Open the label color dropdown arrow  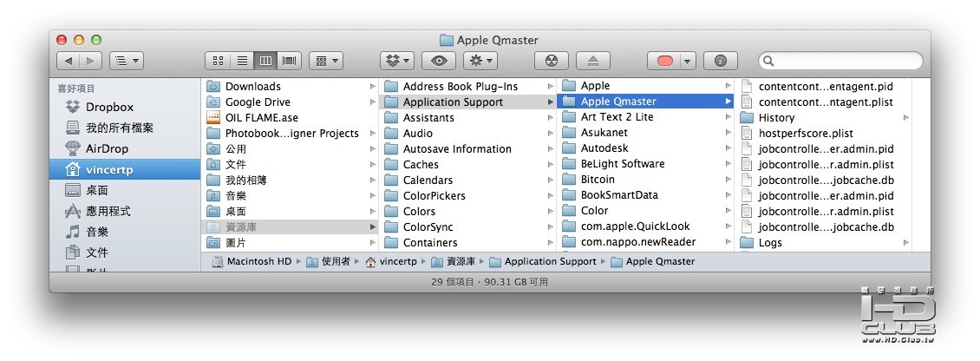(x=688, y=61)
